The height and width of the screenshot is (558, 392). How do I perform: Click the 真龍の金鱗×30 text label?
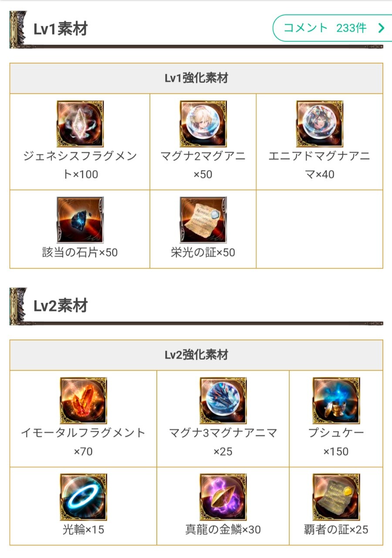point(223,530)
